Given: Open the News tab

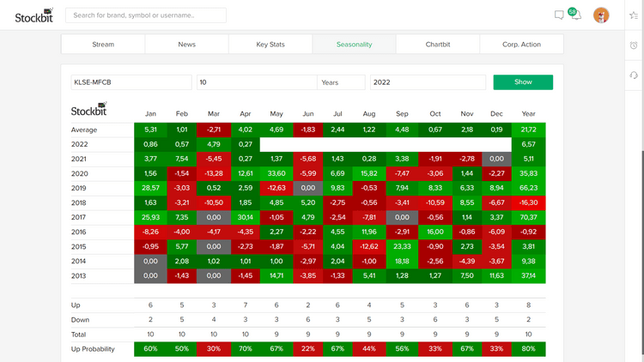Looking at the screenshot, I should [186, 45].
